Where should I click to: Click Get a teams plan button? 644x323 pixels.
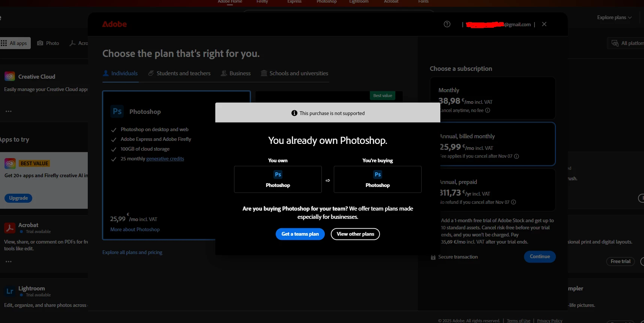(x=300, y=234)
